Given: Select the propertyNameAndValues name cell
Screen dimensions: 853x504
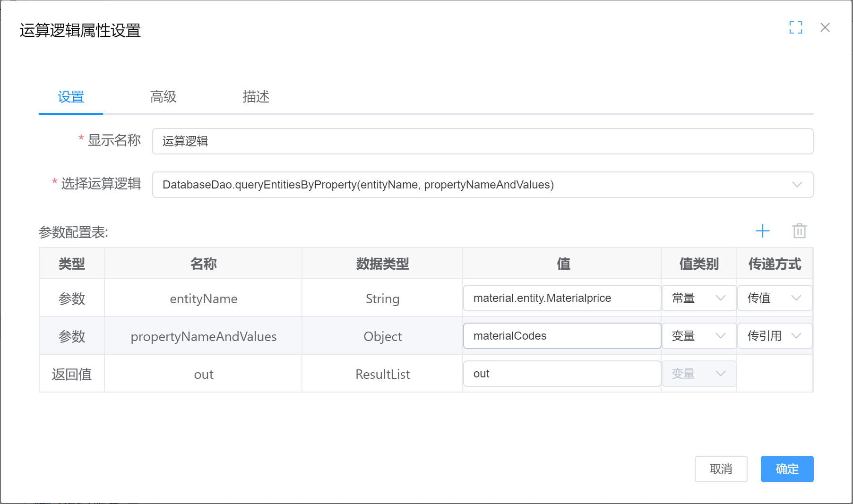Looking at the screenshot, I should click(x=203, y=336).
